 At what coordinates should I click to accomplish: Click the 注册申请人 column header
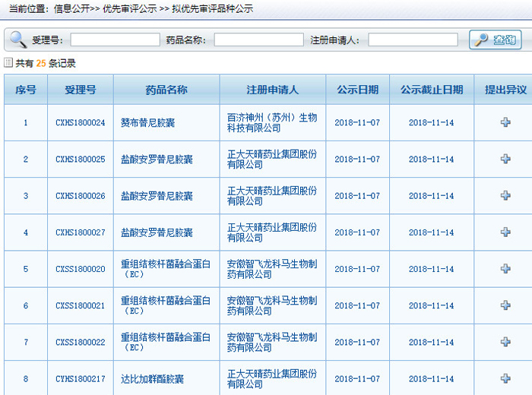click(273, 90)
